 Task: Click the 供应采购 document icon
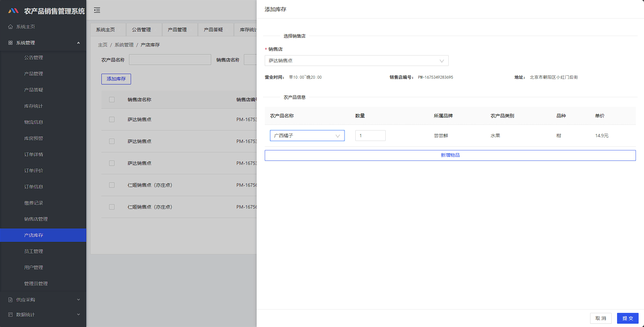[10, 300]
